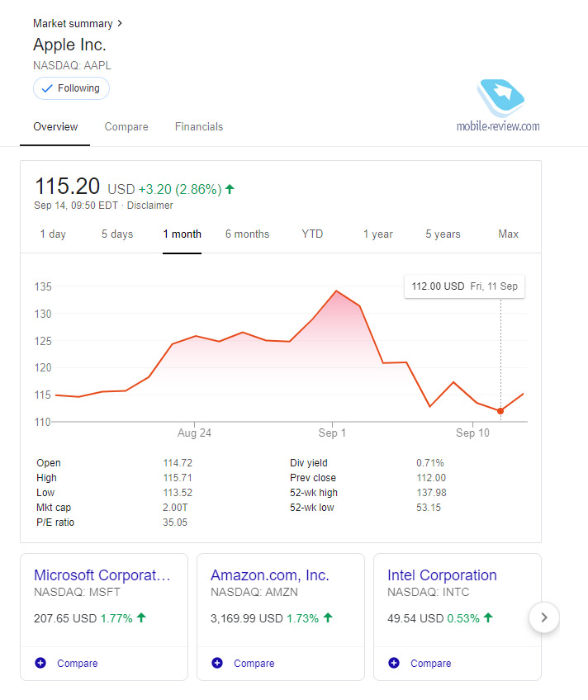The width and height of the screenshot is (588, 700).
Task: Select the 1 month chart range
Action: 183,234
